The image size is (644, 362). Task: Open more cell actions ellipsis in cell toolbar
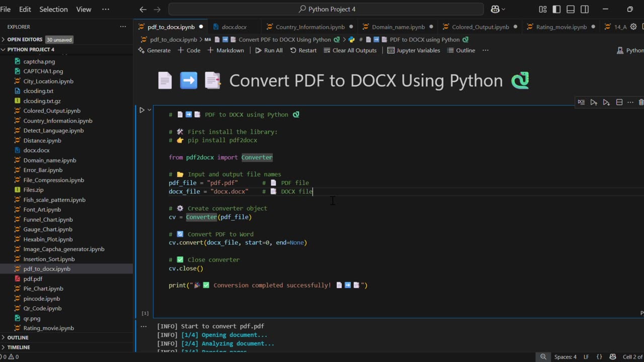(630, 102)
